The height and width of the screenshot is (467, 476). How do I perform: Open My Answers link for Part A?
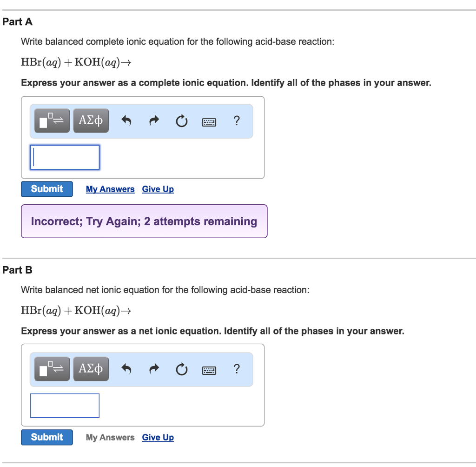pyautogui.click(x=110, y=189)
